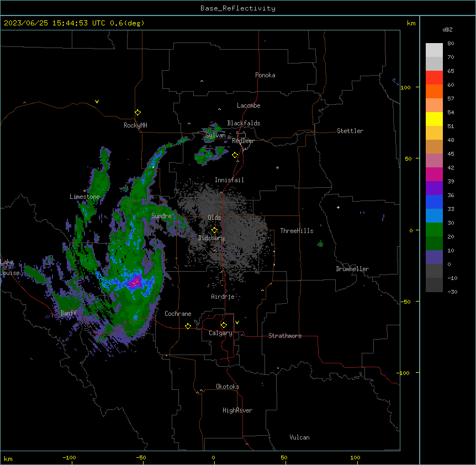Click the yellow V marker east of Calgary
This screenshot has height=465, width=476.
click(237, 323)
